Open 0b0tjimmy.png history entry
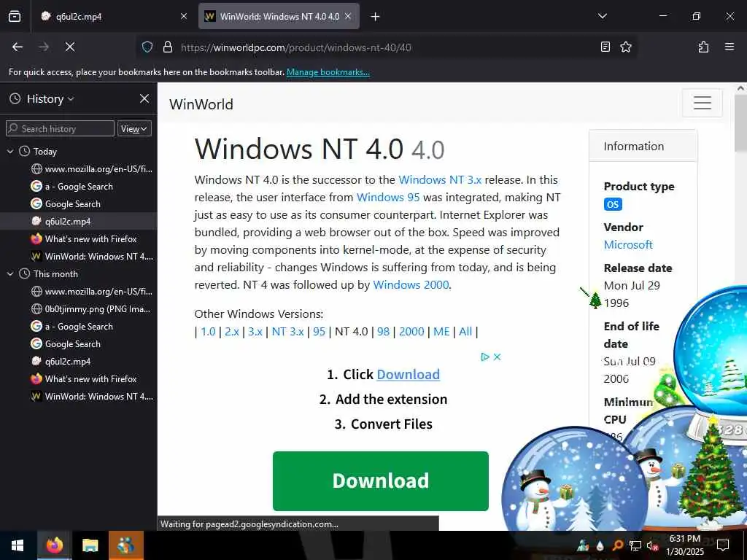This screenshot has width=747, height=560. (90, 309)
